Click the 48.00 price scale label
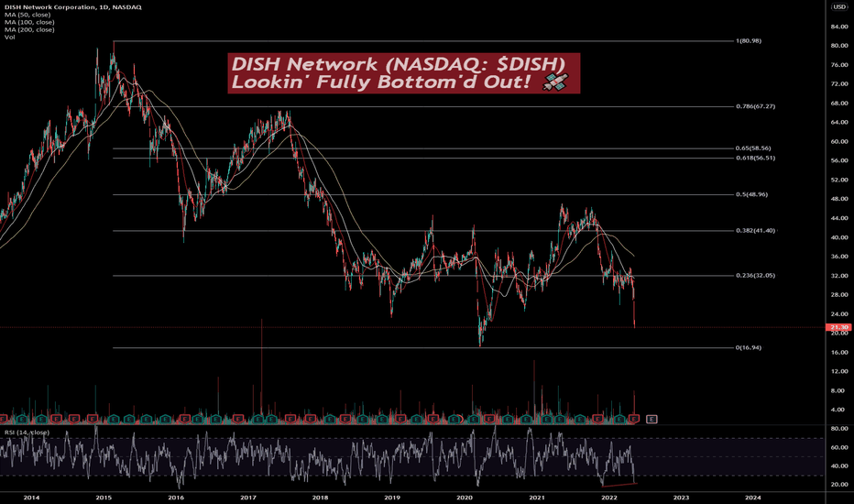This screenshot has width=854, height=504. pyautogui.click(x=839, y=200)
